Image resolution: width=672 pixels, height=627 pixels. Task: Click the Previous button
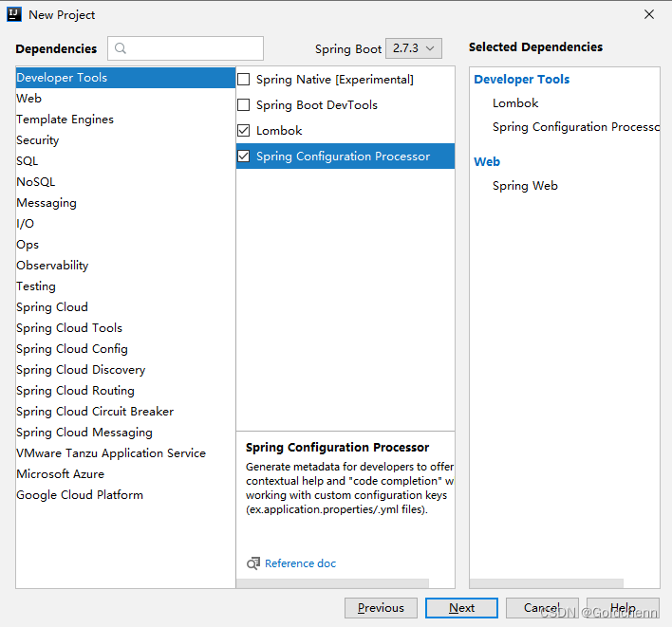coord(381,608)
